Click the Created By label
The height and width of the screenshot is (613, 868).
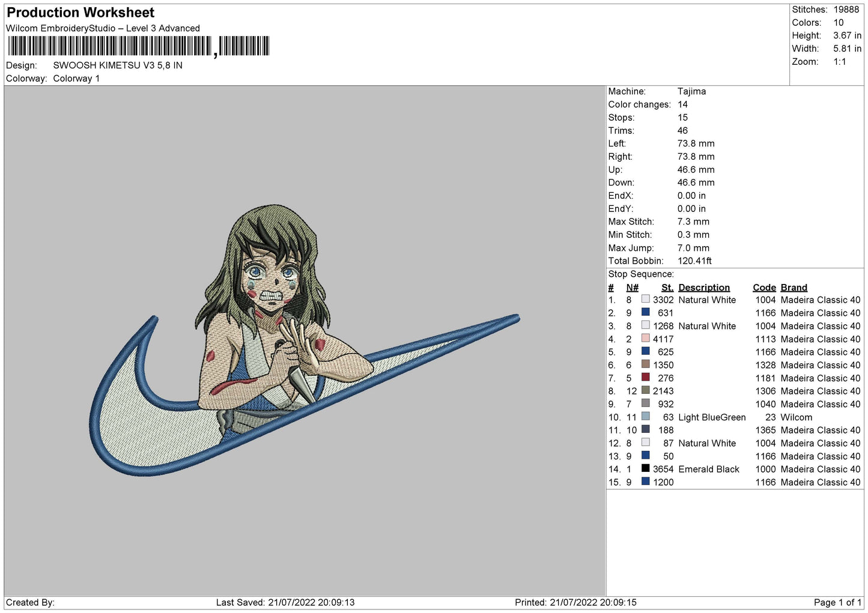tap(30, 602)
